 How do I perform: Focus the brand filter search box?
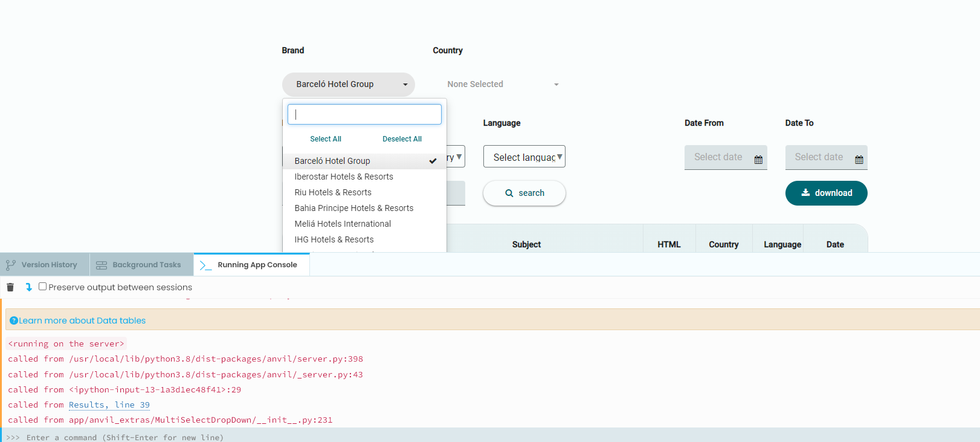click(364, 114)
